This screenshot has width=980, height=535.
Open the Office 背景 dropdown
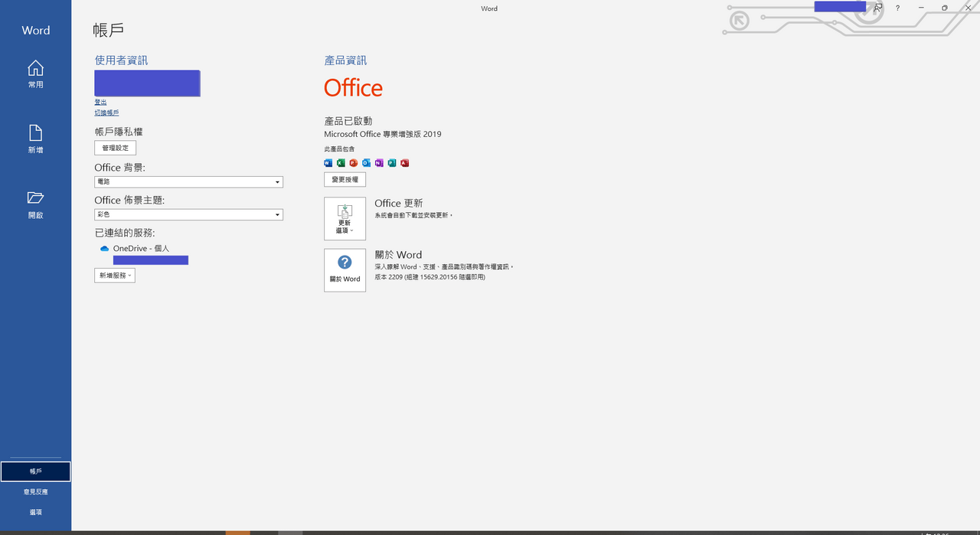pyautogui.click(x=277, y=181)
